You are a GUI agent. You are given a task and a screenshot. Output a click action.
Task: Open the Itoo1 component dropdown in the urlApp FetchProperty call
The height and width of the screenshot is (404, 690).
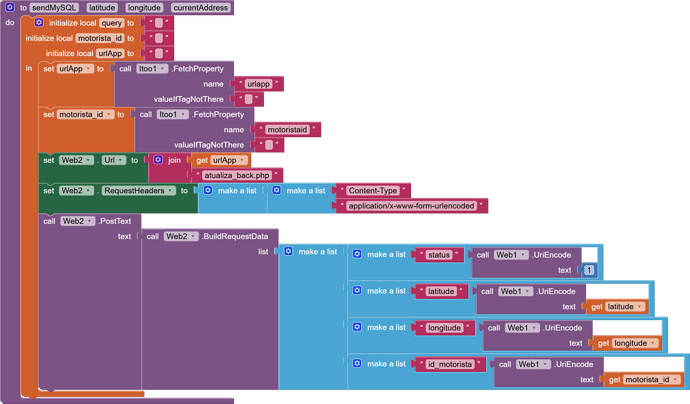pyautogui.click(x=163, y=69)
